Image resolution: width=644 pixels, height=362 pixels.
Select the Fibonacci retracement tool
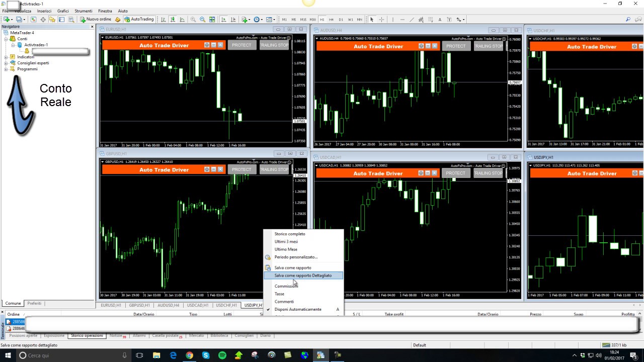(x=431, y=20)
